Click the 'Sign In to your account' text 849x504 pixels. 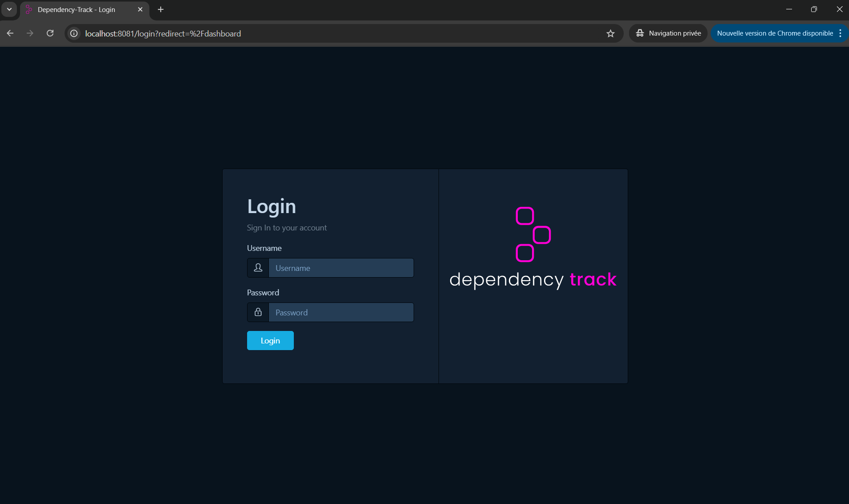(287, 228)
